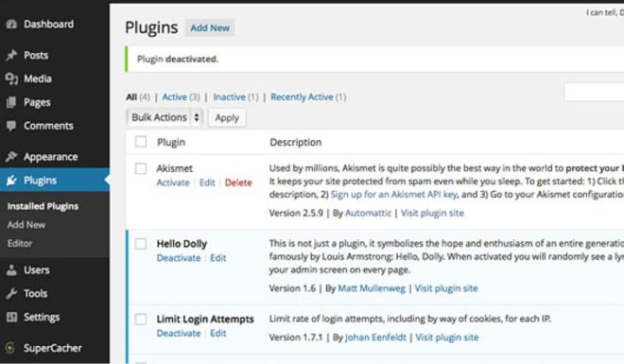Click the Description column header
Viewport: 624px width, 364px height.
coord(295,142)
